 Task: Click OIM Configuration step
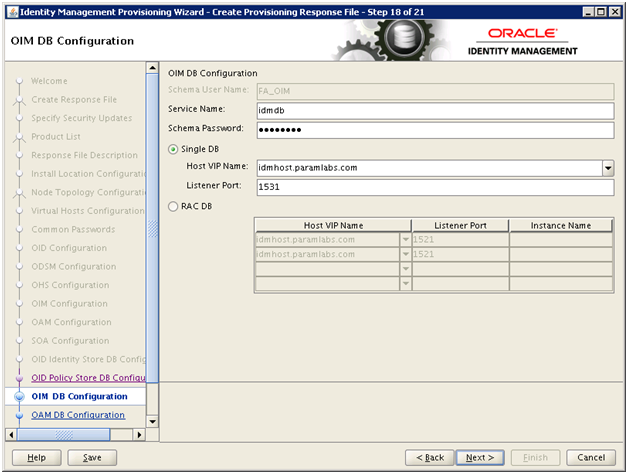69,304
